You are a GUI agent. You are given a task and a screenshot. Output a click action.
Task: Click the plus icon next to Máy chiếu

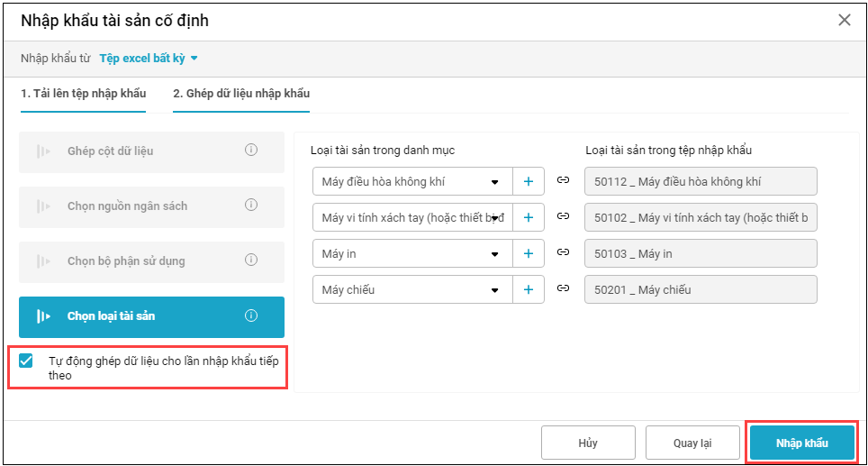(529, 289)
